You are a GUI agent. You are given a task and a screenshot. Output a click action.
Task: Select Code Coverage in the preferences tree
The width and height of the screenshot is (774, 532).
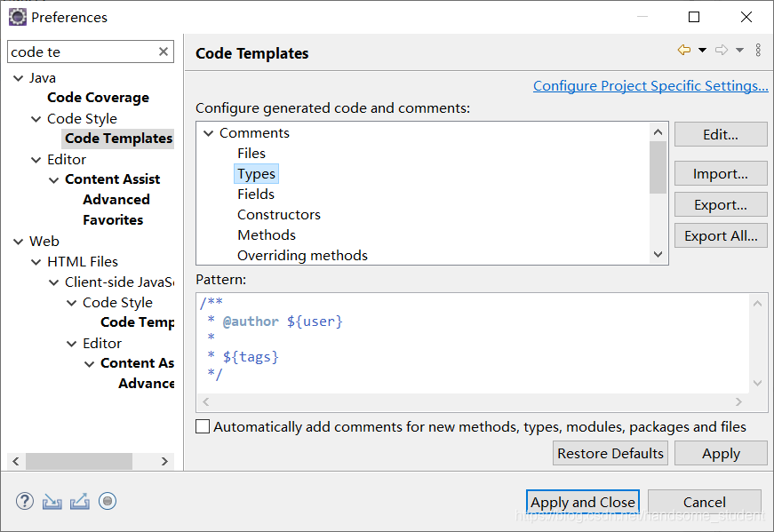98,98
